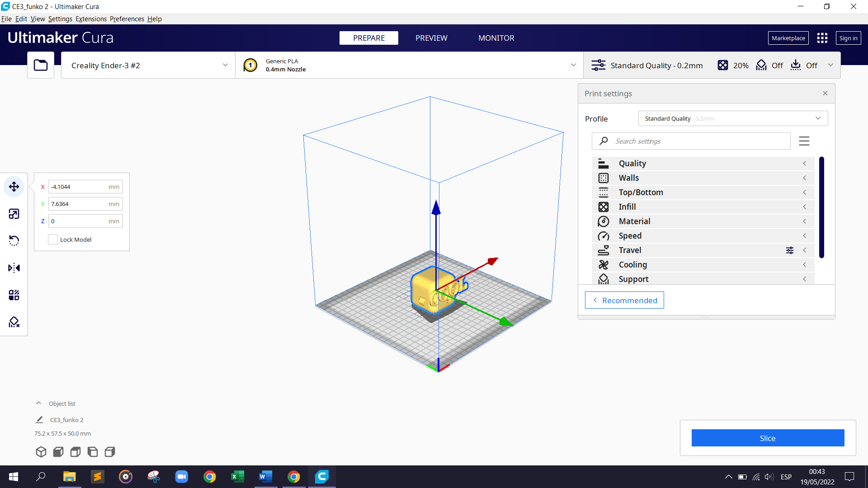Click the Slice button
This screenshot has width=868, height=488.
[x=768, y=437]
